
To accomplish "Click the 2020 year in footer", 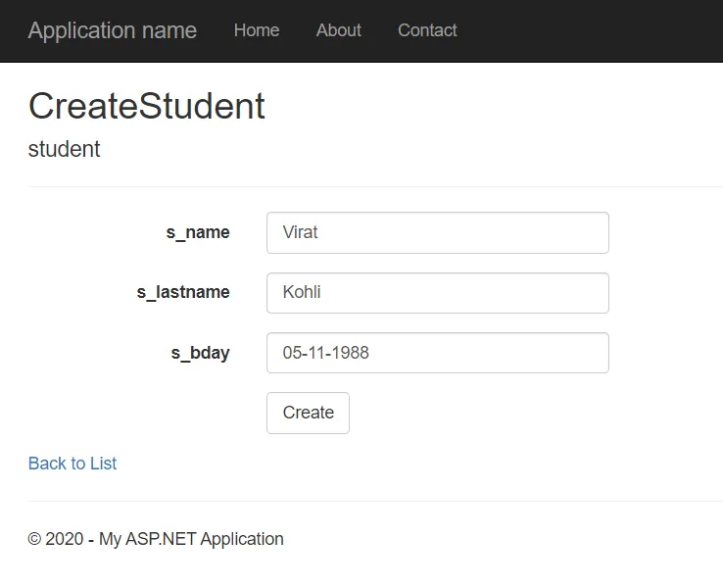I will point(64,539).
